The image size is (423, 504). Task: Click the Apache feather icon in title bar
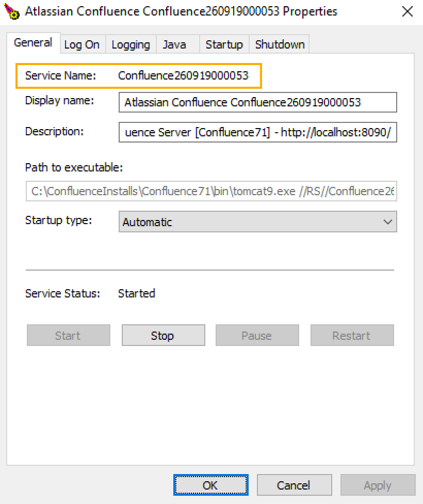(x=12, y=11)
